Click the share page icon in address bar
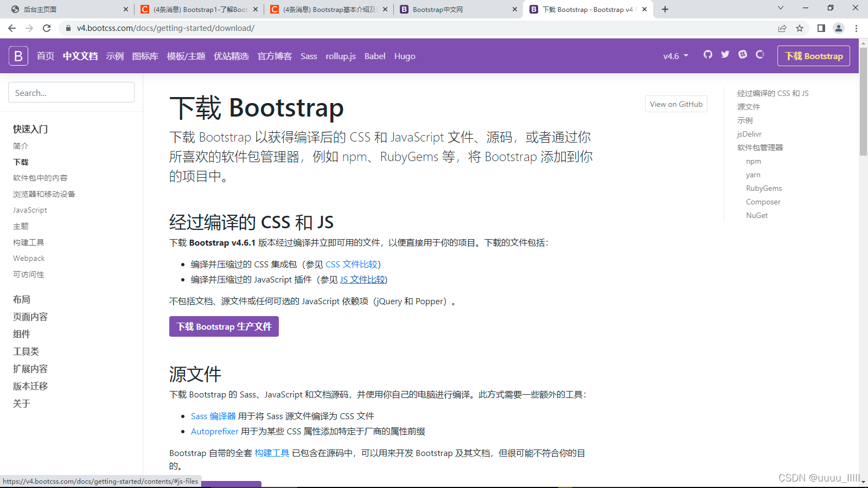The height and width of the screenshot is (488, 868). coord(782,28)
